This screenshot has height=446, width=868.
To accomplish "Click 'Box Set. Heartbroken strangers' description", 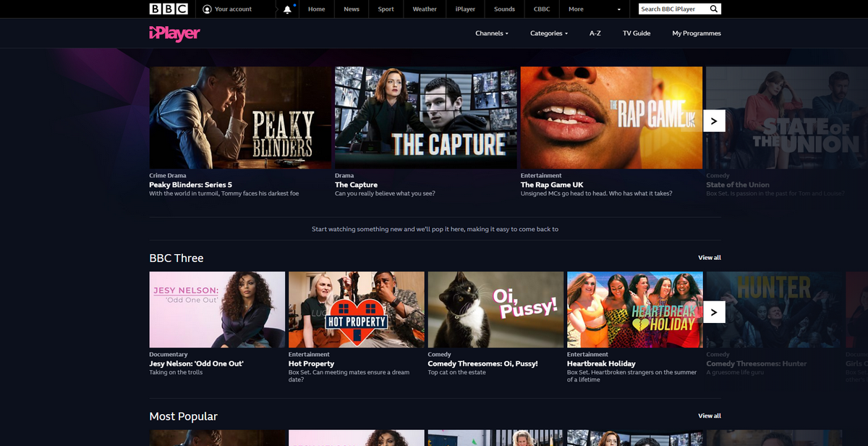I will pos(634,376).
